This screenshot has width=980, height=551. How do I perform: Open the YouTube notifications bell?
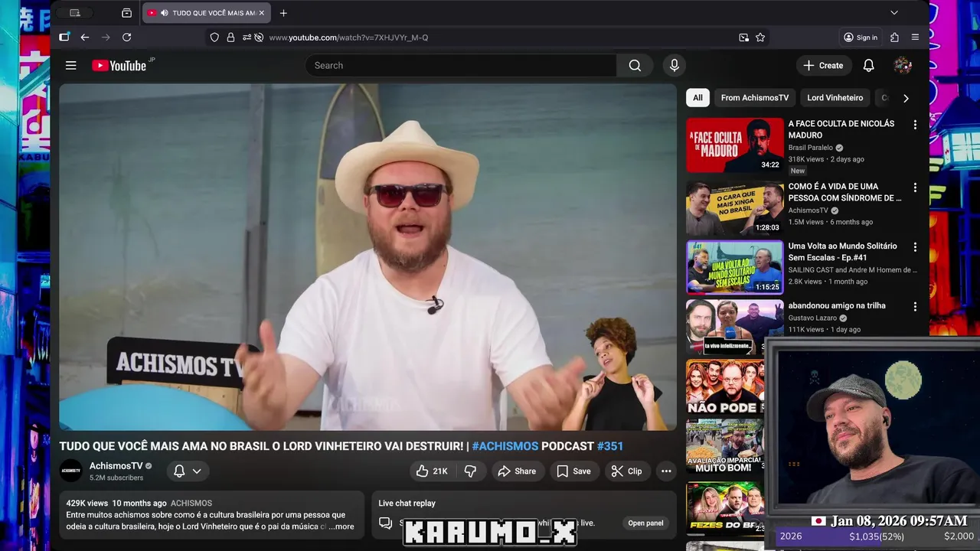(x=868, y=66)
